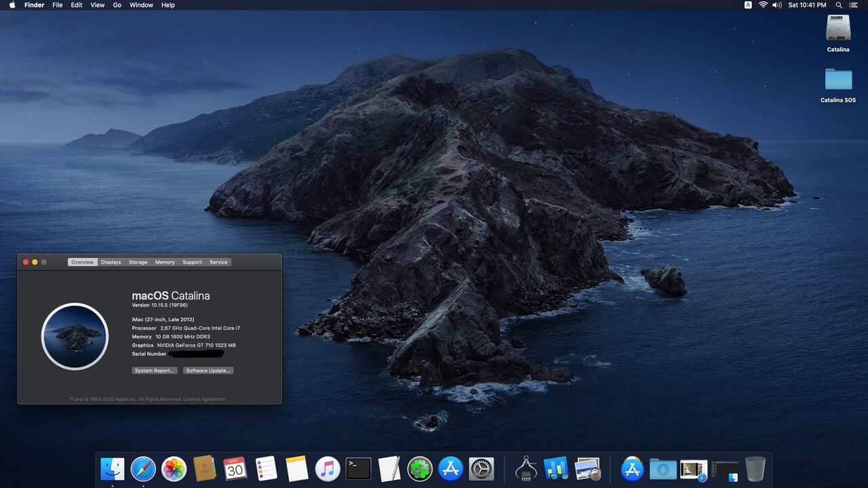The height and width of the screenshot is (488, 868).
Task: Open Finder from the Dock
Action: click(113, 468)
